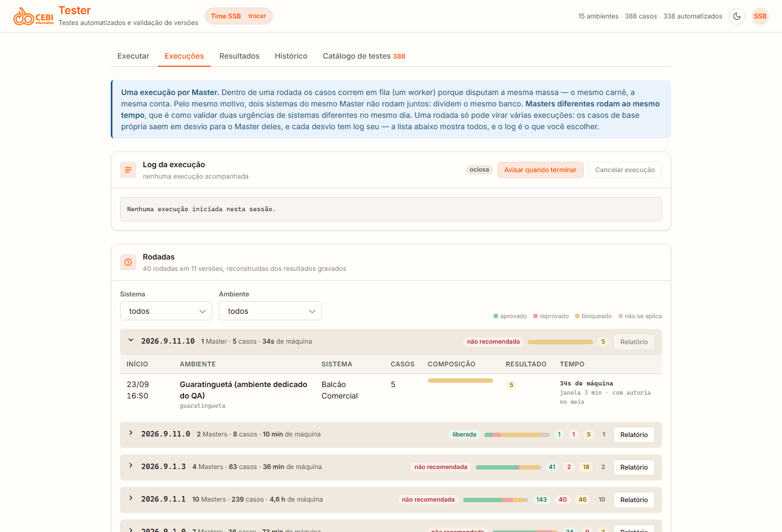Click the não recomendada badge on 2026.9.11.10
The height and width of the screenshot is (532, 782).
click(x=494, y=342)
